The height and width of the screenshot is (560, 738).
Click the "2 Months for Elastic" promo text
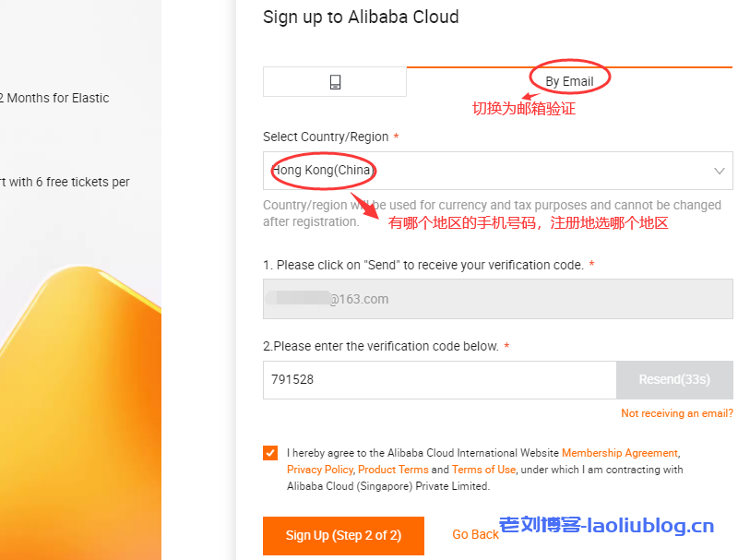[55, 98]
